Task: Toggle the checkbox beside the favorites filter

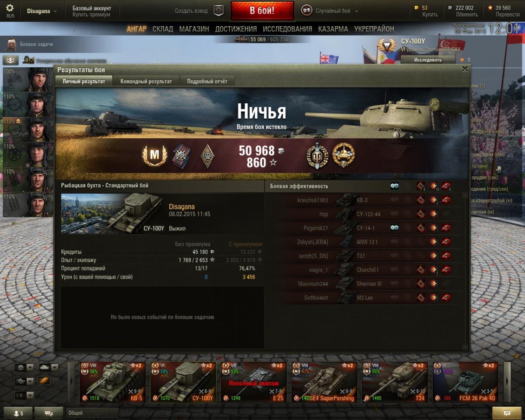Action: [56, 381]
